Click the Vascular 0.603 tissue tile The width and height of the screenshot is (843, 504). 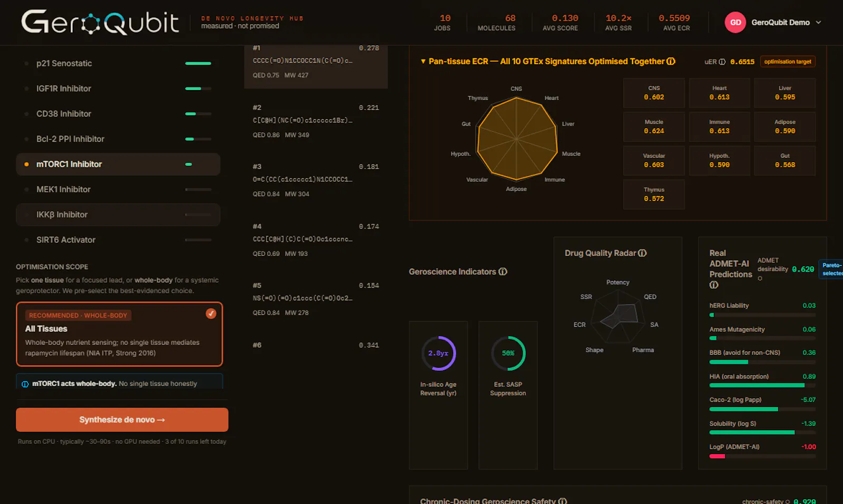coord(654,161)
